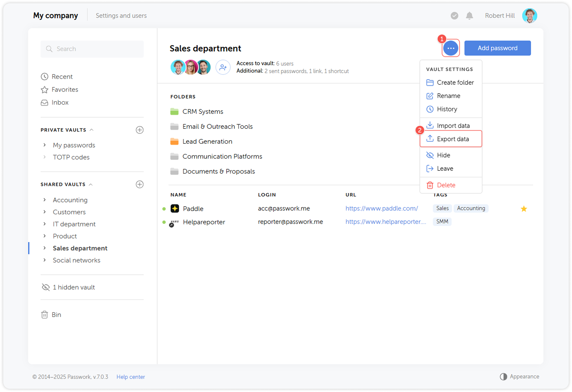Click the checkmark status icon in header
Viewport: 572px width, 392px height.
coord(454,16)
